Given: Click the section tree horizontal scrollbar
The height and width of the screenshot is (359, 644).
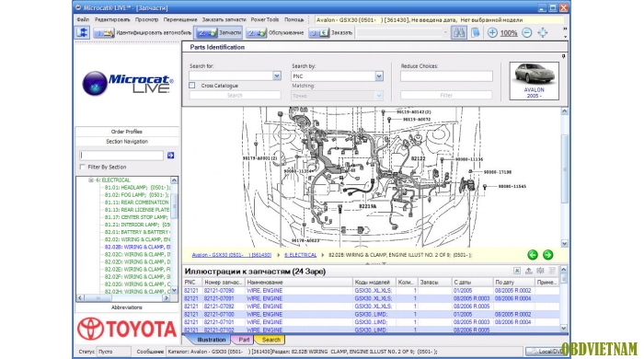Looking at the screenshot, I should tap(123, 298).
